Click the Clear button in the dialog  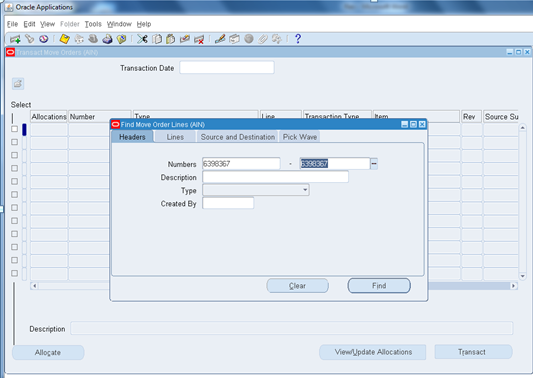[x=297, y=286]
